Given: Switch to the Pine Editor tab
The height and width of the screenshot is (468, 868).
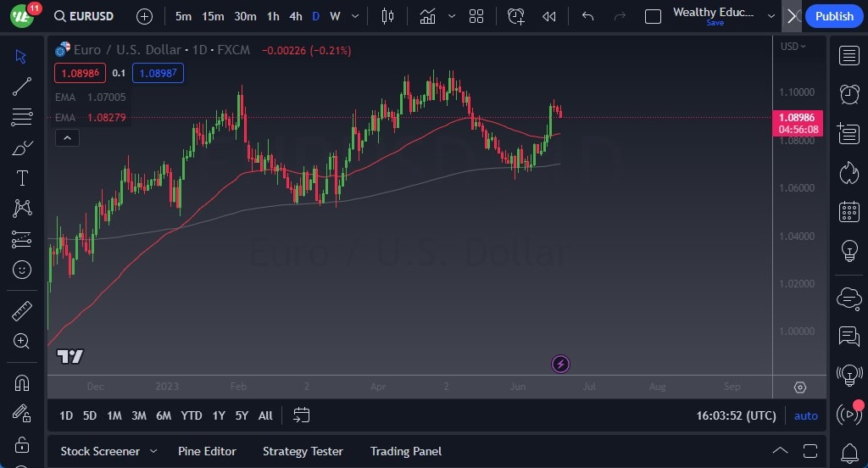Looking at the screenshot, I should [x=207, y=451].
